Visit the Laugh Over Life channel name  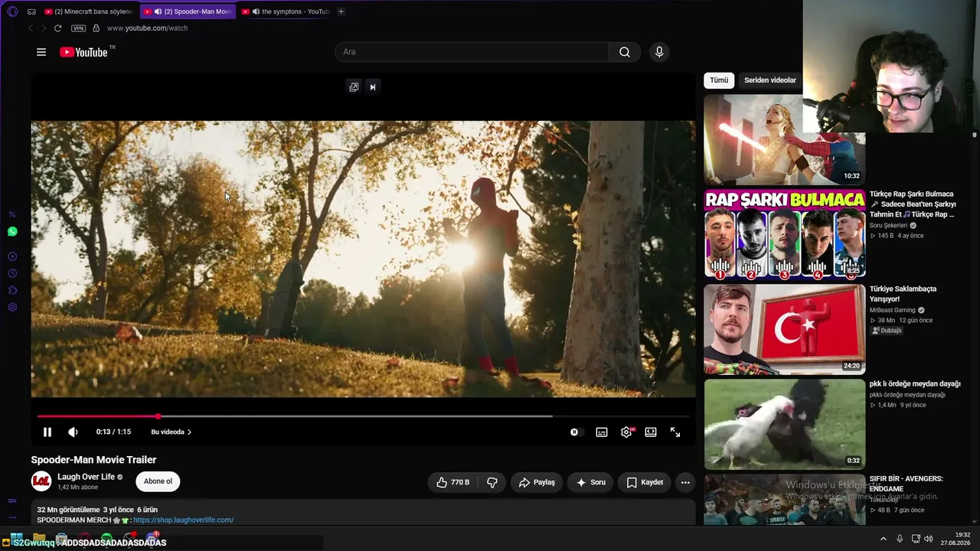click(x=86, y=477)
